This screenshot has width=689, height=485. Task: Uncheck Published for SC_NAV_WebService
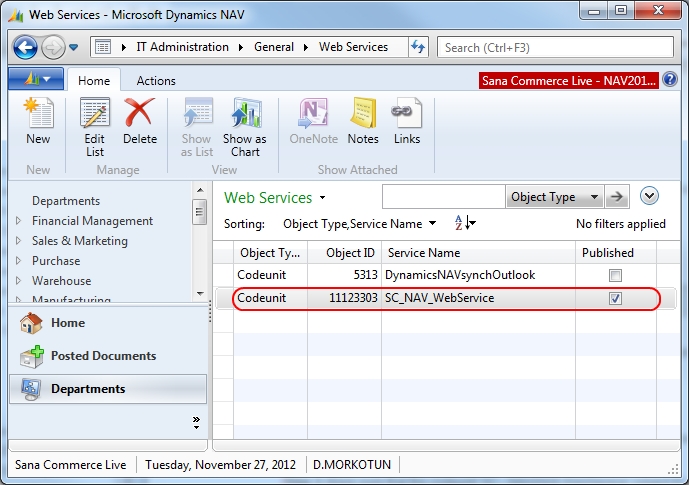pyautogui.click(x=615, y=298)
